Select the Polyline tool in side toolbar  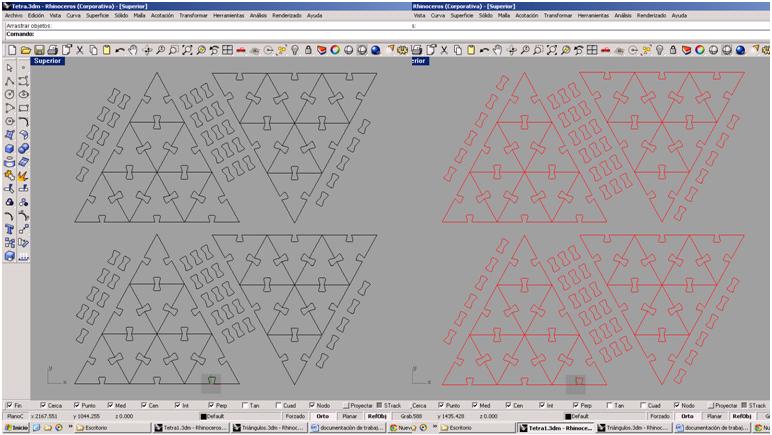(x=9, y=81)
